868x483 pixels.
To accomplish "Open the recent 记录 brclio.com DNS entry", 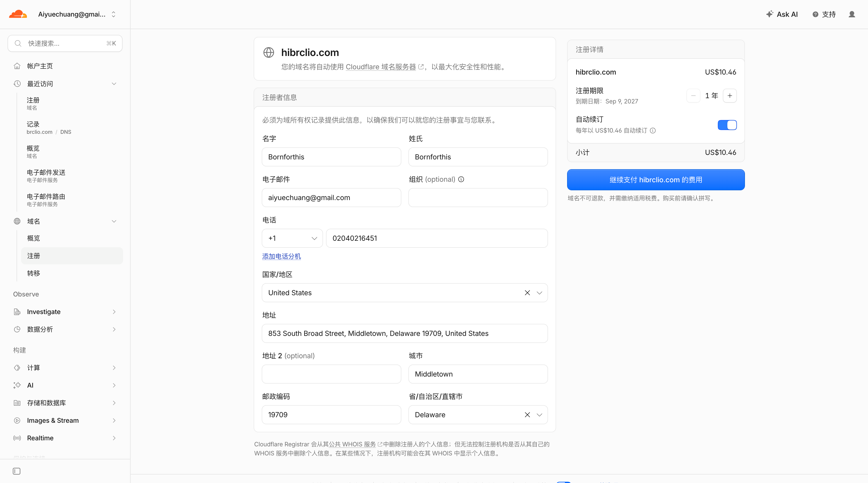I will point(49,128).
